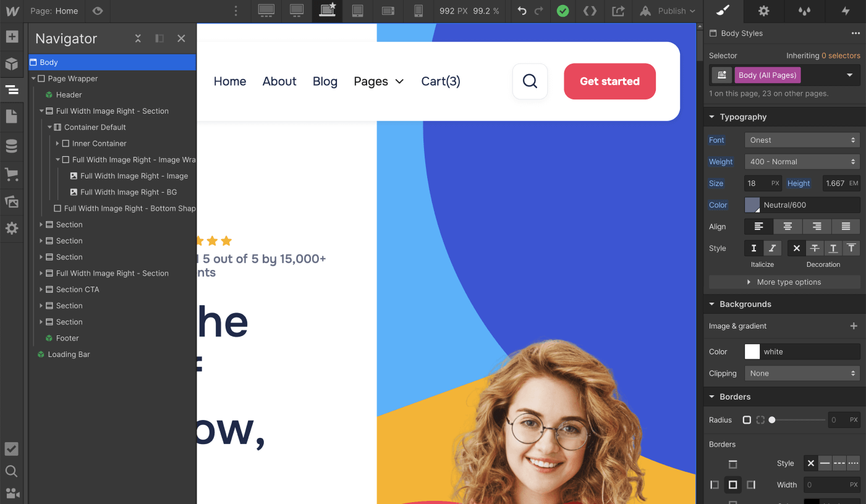This screenshot has width=866, height=504.
Task: Open the Components panel
Action: tap(12, 64)
